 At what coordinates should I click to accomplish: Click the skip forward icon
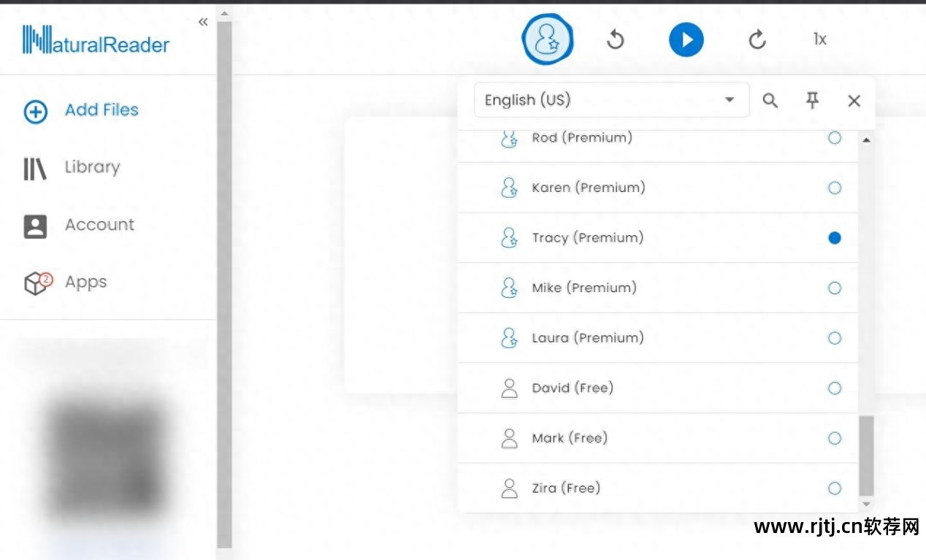(757, 39)
